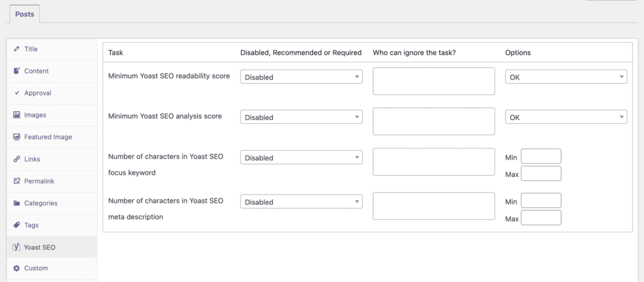644x282 pixels.
Task: Open readability score Disabled dropdown
Action: click(301, 77)
